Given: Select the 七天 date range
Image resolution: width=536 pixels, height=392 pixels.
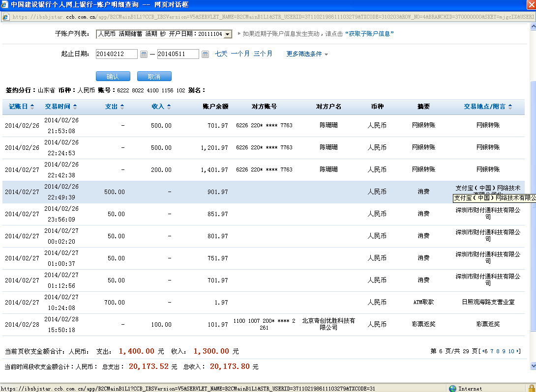Looking at the screenshot, I should click(x=221, y=54).
